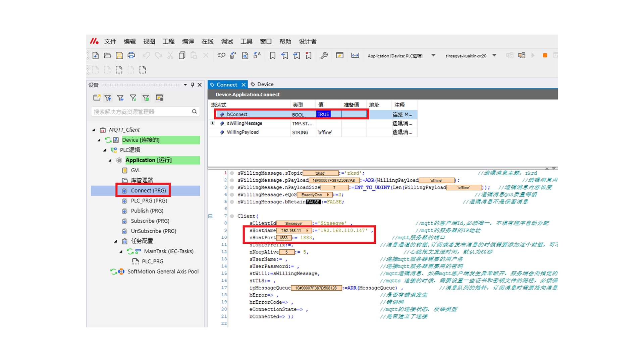Collapse the Application [运行] tree node

110,160
